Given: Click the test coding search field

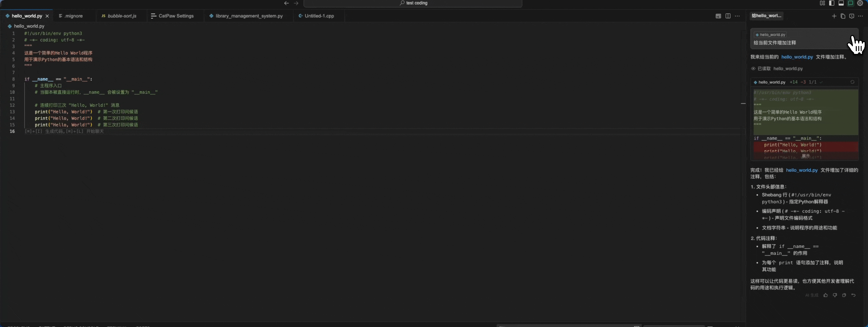Looking at the screenshot, I should pyautogui.click(x=413, y=3).
